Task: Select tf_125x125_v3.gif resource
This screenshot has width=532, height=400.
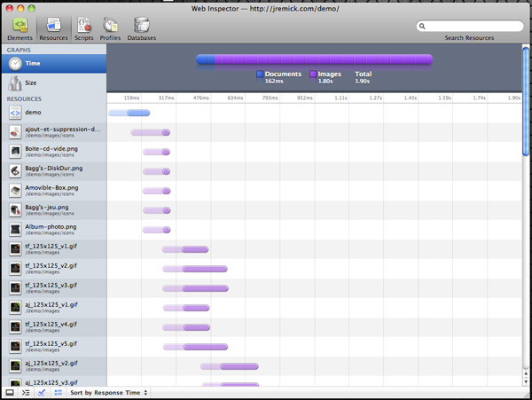Action: (x=54, y=288)
